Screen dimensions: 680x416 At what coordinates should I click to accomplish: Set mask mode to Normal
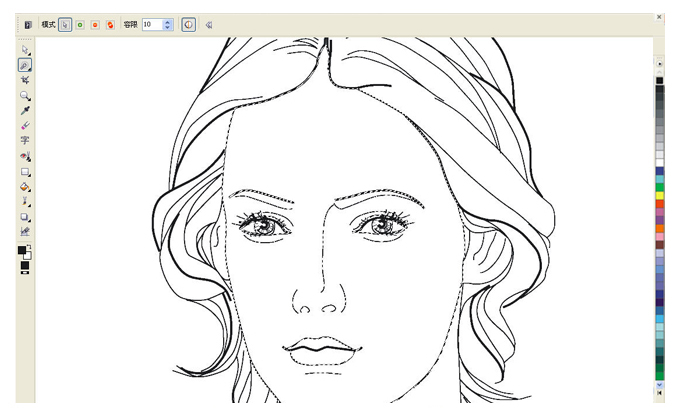(65, 25)
